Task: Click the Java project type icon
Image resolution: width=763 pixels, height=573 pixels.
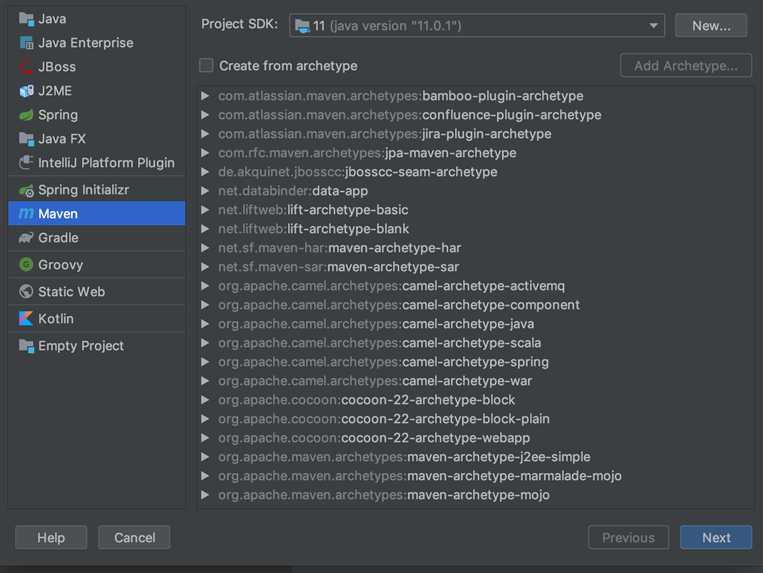Action: (x=26, y=19)
